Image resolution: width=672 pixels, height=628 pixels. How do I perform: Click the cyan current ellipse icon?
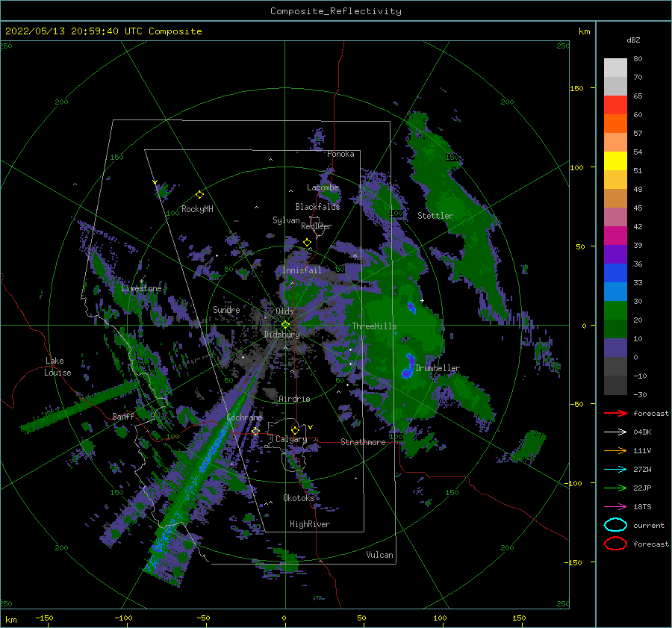tap(615, 525)
